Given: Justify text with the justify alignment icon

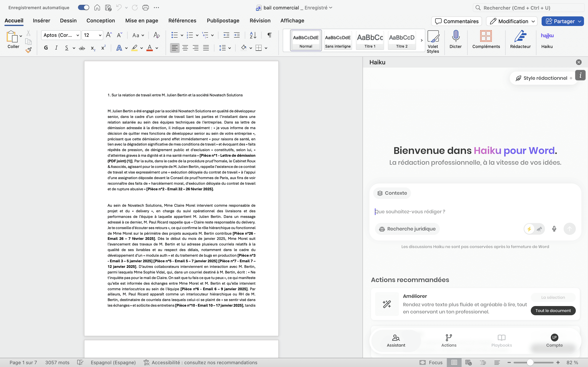Looking at the screenshot, I should click(x=206, y=48).
